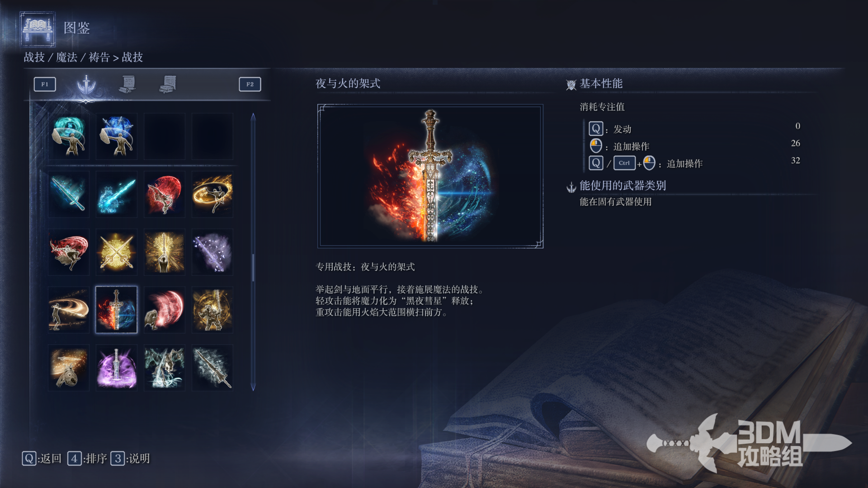This screenshot has height=488, width=868.
Task: Choose the crossed golden swords skill icon
Action: point(117,252)
